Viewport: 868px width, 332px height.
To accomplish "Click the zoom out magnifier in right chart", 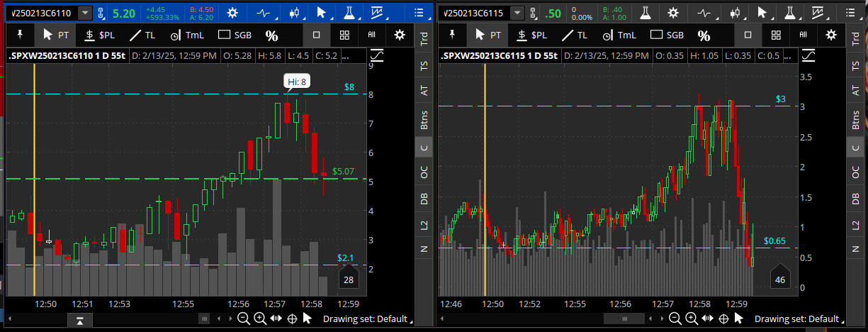I will click(675, 319).
